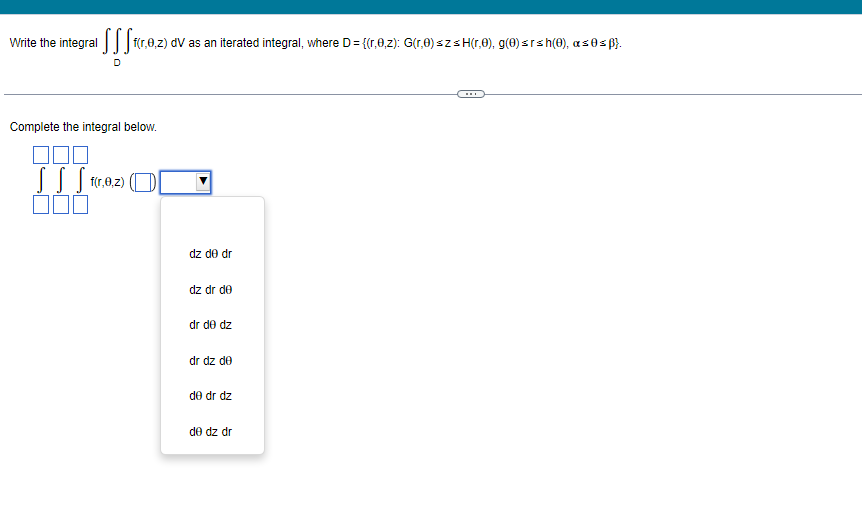The height and width of the screenshot is (523, 862).
Task: Select the 'dθ dz dr' list entry
Action: pyautogui.click(x=211, y=432)
